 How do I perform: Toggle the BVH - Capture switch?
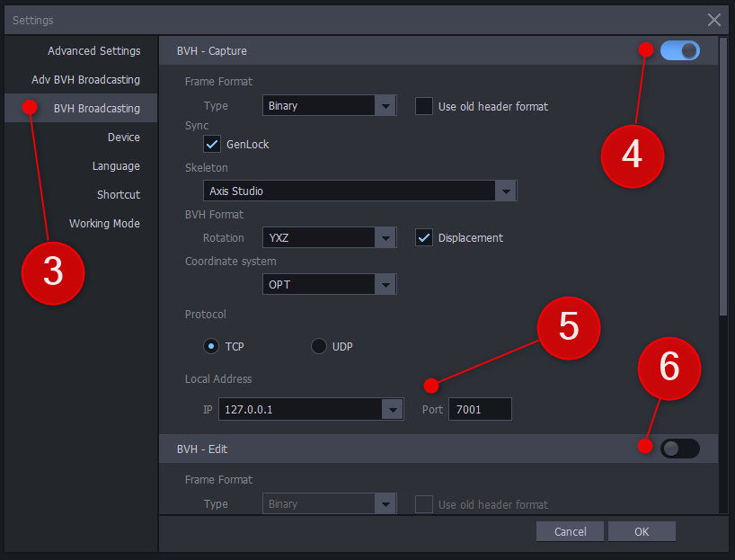[679, 50]
